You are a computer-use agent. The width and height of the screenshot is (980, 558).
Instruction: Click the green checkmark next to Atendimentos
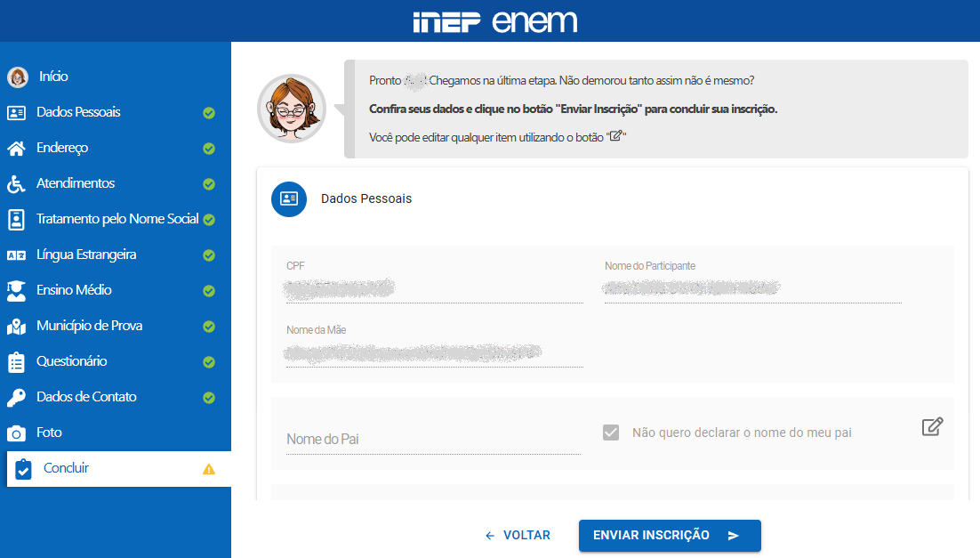click(209, 184)
